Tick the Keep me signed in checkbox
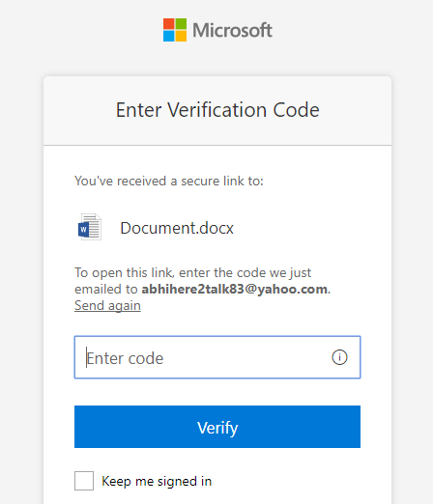433x504 pixels. click(x=84, y=481)
